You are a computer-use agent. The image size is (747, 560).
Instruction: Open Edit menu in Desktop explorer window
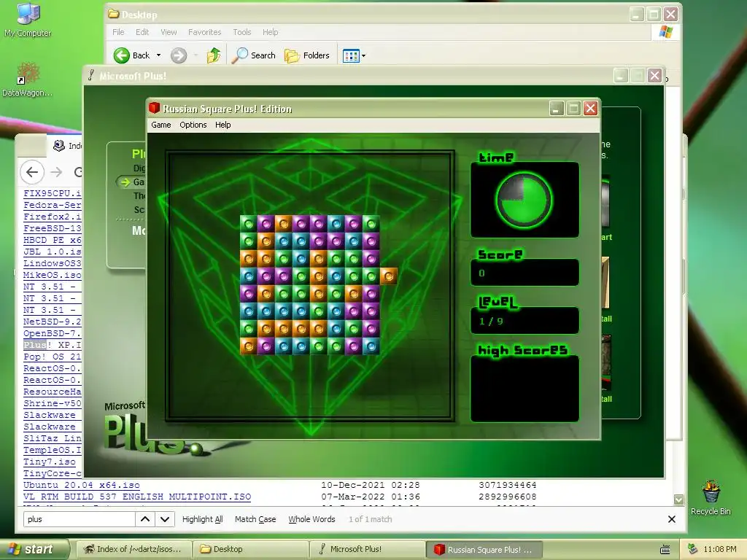tap(142, 32)
